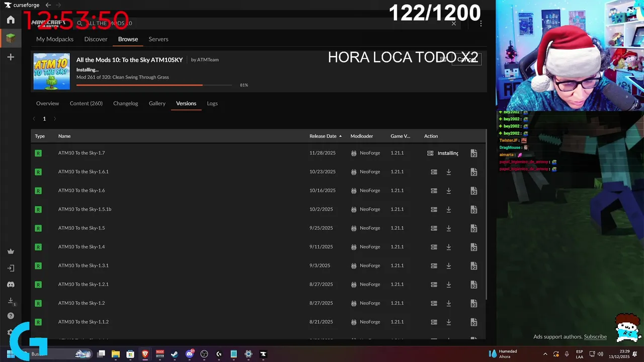The height and width of the screenshot is (362, 644).
Task: Select row ATM10 To the Sky-1.3.1
Action: [x=258, y=265]
